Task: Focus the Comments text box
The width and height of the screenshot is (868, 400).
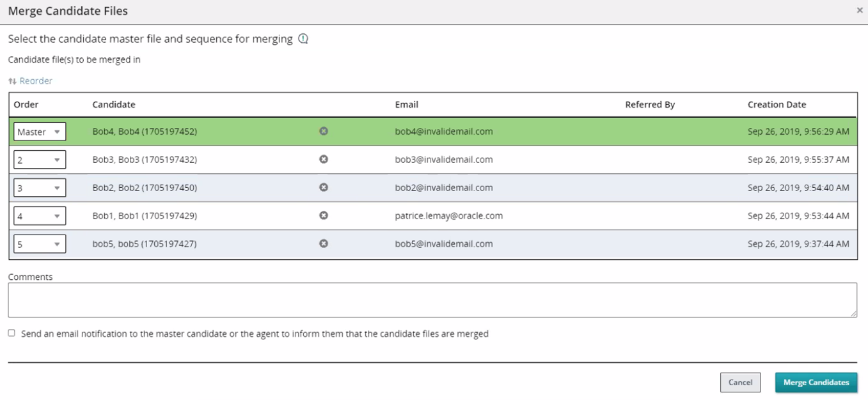Action: pyautogui.click(x=432, y=300)
